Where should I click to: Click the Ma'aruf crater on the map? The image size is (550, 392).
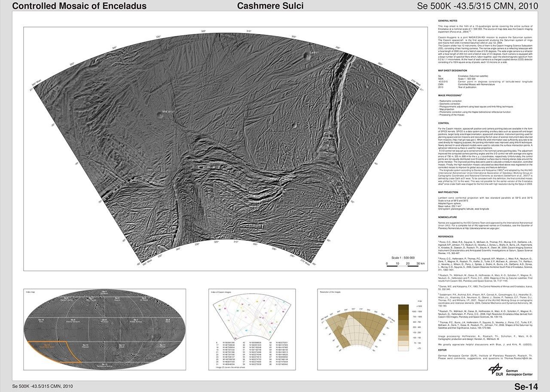pos(160,115)
